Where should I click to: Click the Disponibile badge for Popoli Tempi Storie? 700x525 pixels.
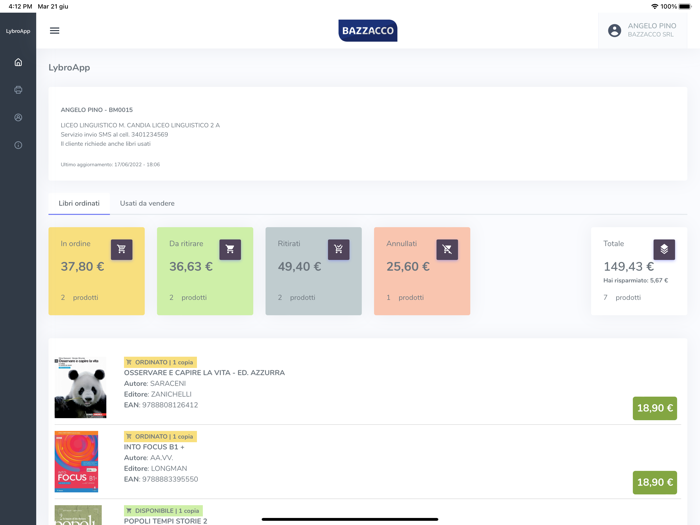(163, 510)
